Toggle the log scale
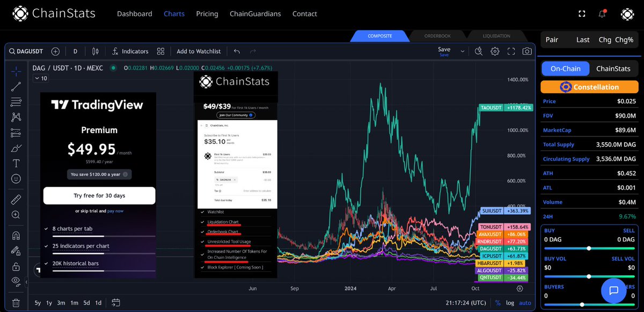 [x=510, y=303]
